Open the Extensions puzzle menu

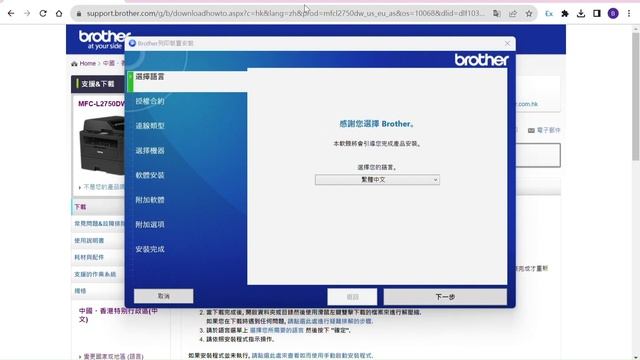tap(565, 13)
